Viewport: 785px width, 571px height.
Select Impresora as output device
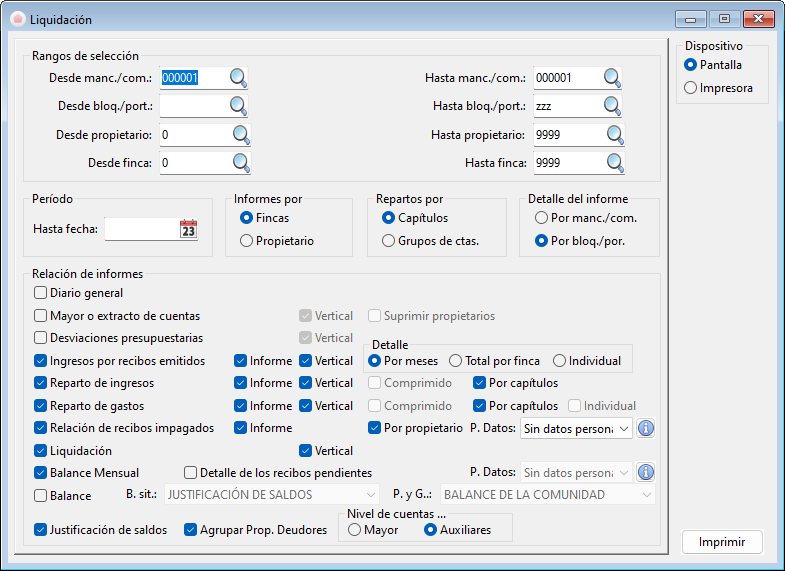pyautogui.click(x=690, y=88)
